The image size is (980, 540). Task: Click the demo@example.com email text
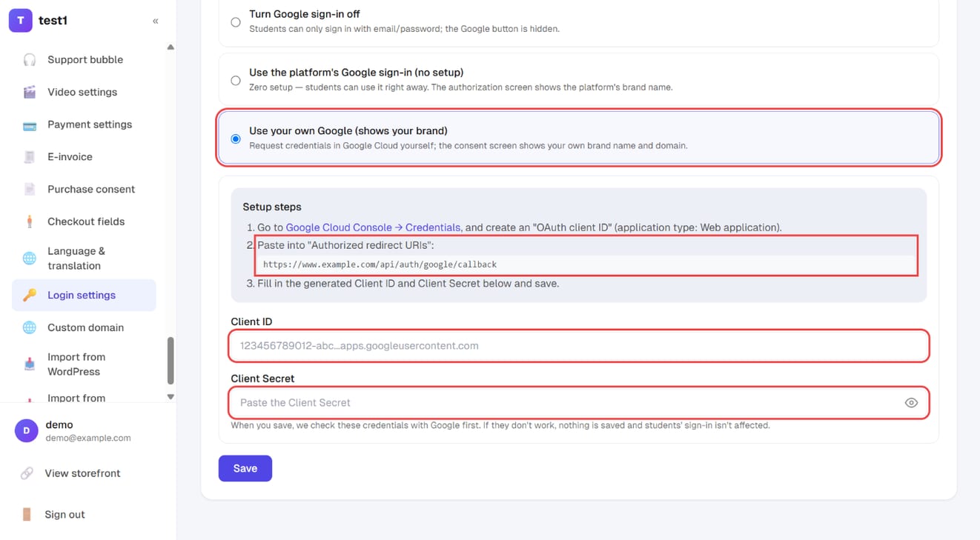click(x=88, y=438)
